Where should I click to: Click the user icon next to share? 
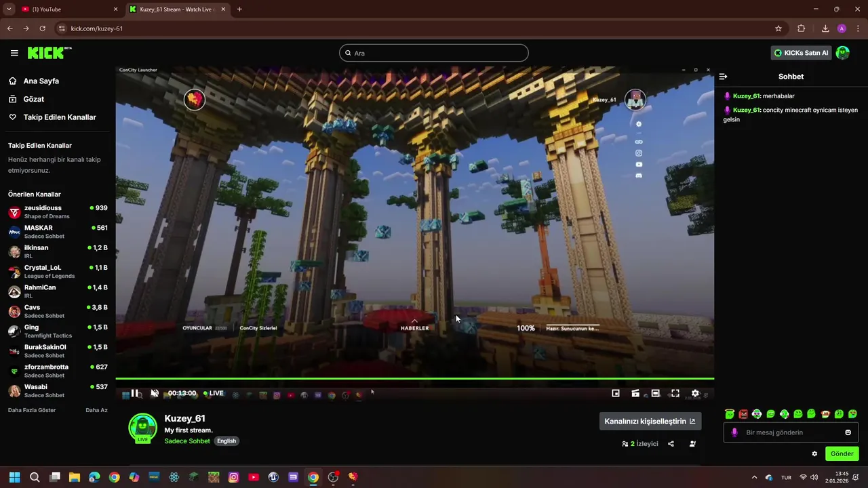click(x=692, y=444)
